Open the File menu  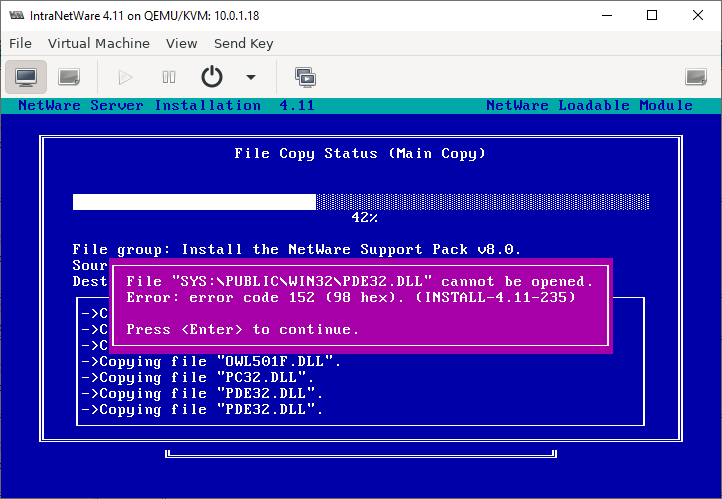tap(20, 44)
